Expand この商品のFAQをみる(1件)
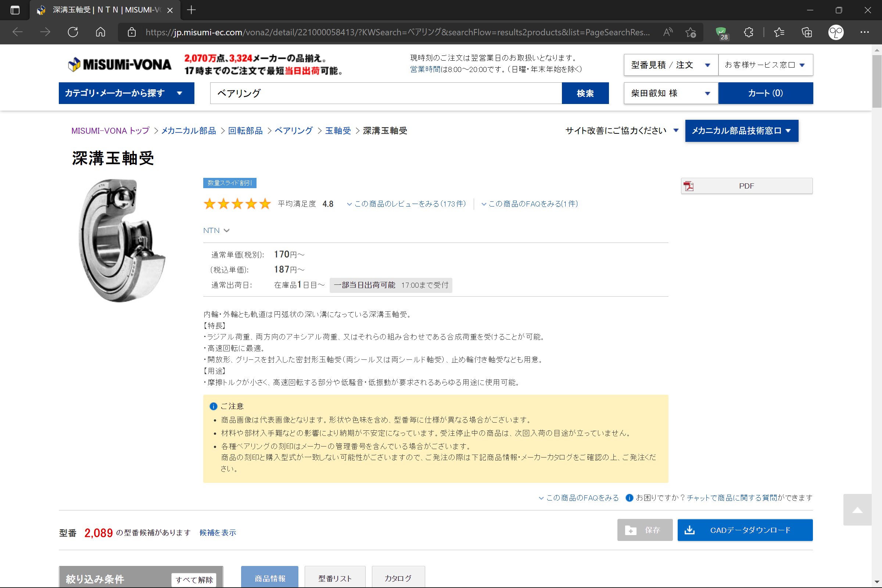Image resolution: width=882 pixels, height=588 pixels. coord(530,204)
